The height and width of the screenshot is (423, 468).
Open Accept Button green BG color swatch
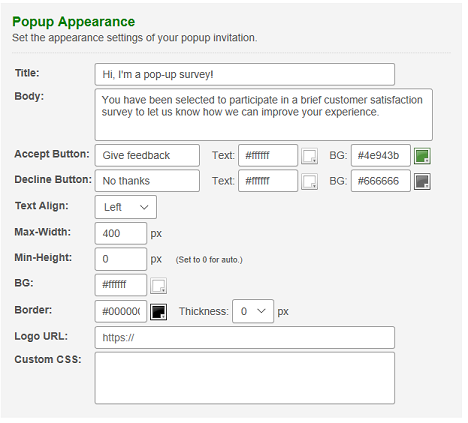(422, 156)
